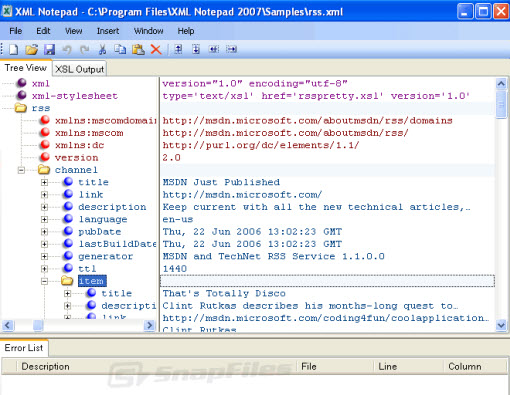The image size is (510, 395).
Task: Nudge node left with the toolbar arrow
Action: click(214, 49)
